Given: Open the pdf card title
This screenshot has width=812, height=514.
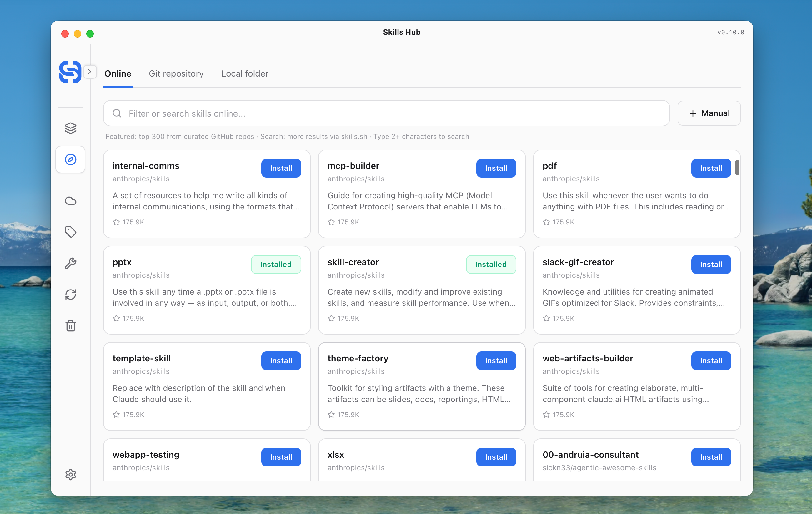Looking at the screenshot, I should pos(550,166).
